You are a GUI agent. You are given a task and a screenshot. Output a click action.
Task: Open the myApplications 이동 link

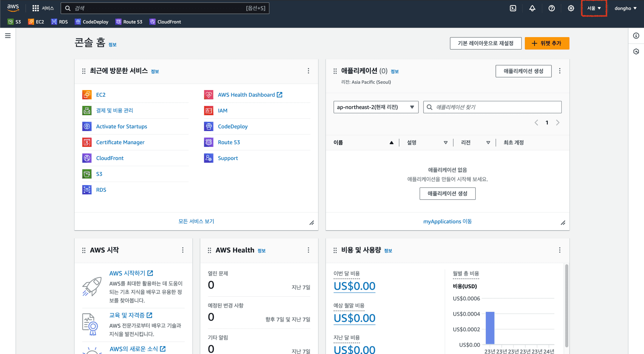pyautogui.click(x=448, y=221)
